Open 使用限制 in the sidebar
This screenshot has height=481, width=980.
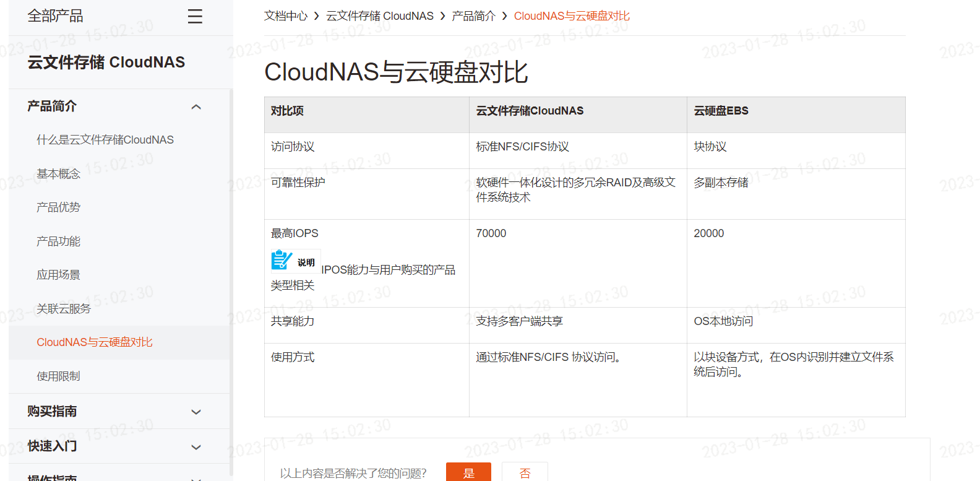[x=58, y=376]
